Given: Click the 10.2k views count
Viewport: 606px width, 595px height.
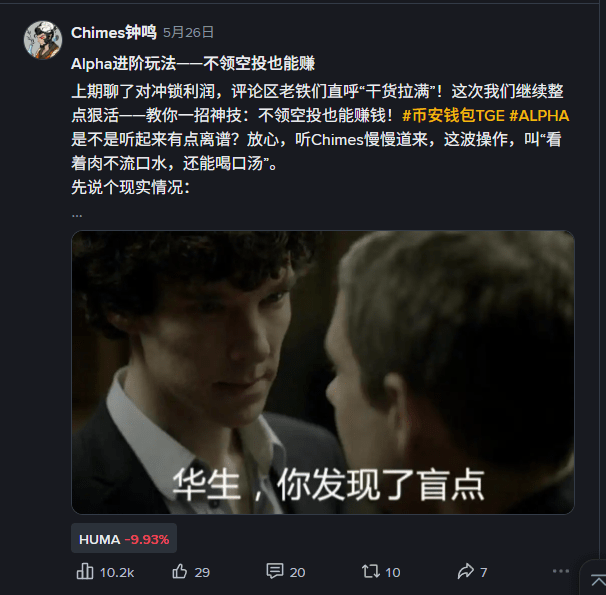Looking at the screenshot, I should tap(117, 573).
